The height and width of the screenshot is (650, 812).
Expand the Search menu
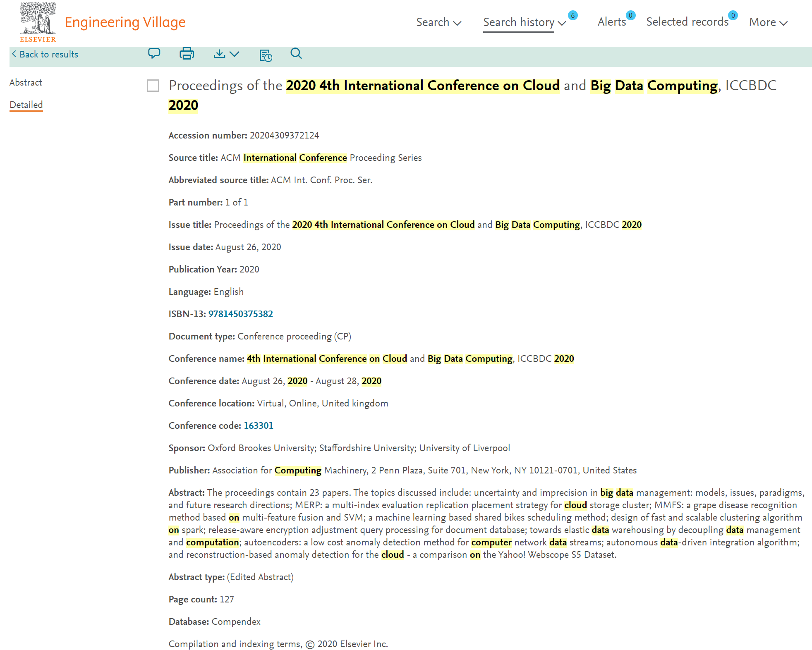(438, 22)
